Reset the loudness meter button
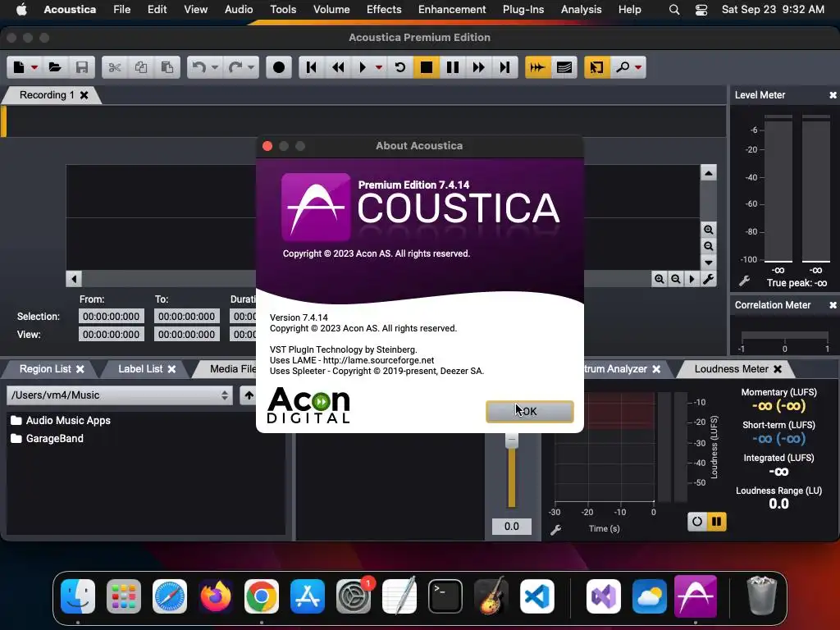This screenshot has height=630, width=840. coord(697,521)
